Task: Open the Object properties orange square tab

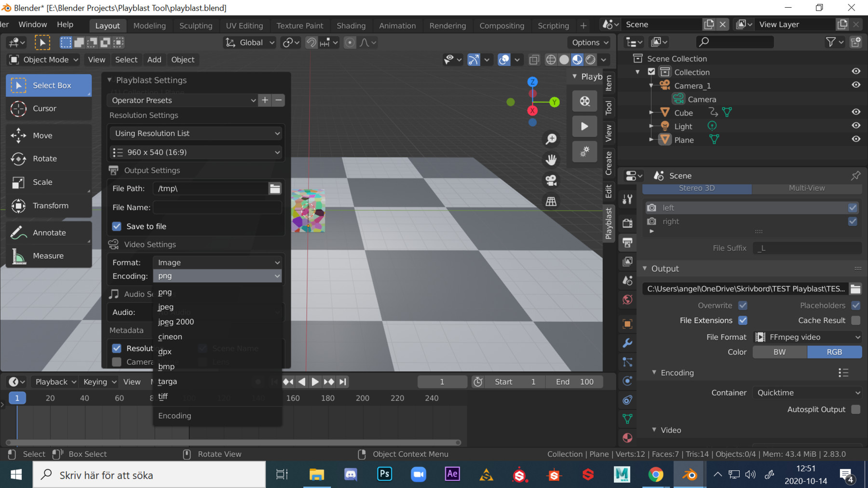Action: [627, 324]
